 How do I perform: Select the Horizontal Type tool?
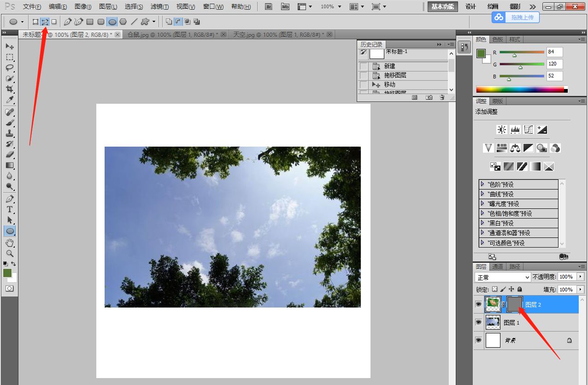coord(10,209)
